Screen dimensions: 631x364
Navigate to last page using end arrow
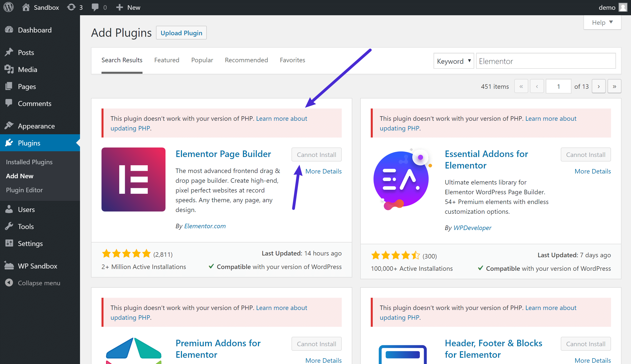click(x=615, y=86)
